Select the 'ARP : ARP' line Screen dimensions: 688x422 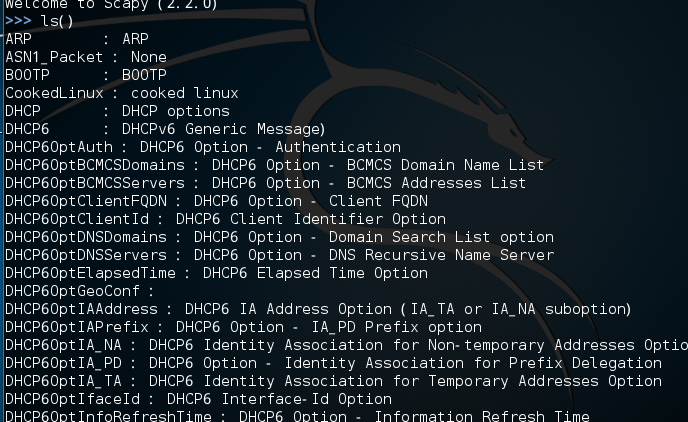[x=77, y=39]
